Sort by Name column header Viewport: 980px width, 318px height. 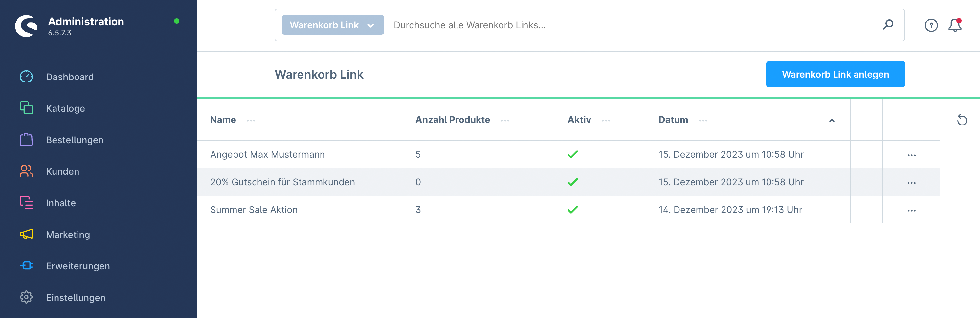point(223,120)
